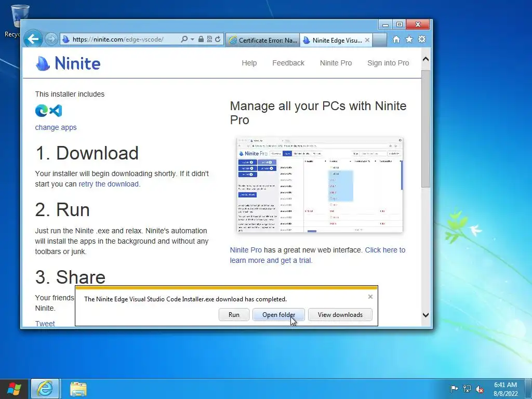Switch to the Certificate Error tab

263,40
